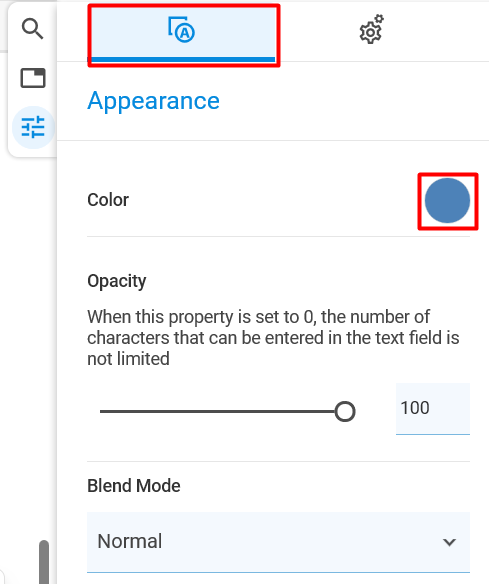
Task: Open the Blend Mode dropdown showing Normal
Action: 278,542
